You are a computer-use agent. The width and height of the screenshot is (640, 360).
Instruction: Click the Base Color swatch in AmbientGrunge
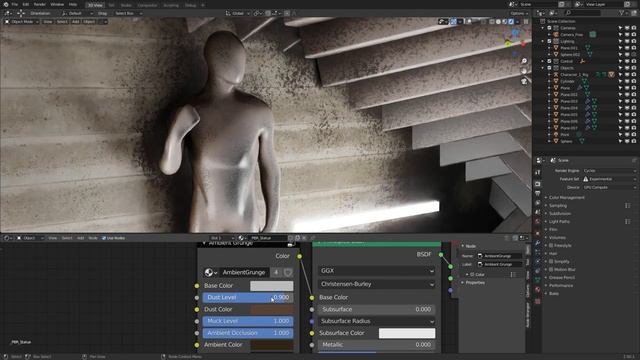pyautogui.click(x=271, y=286)
